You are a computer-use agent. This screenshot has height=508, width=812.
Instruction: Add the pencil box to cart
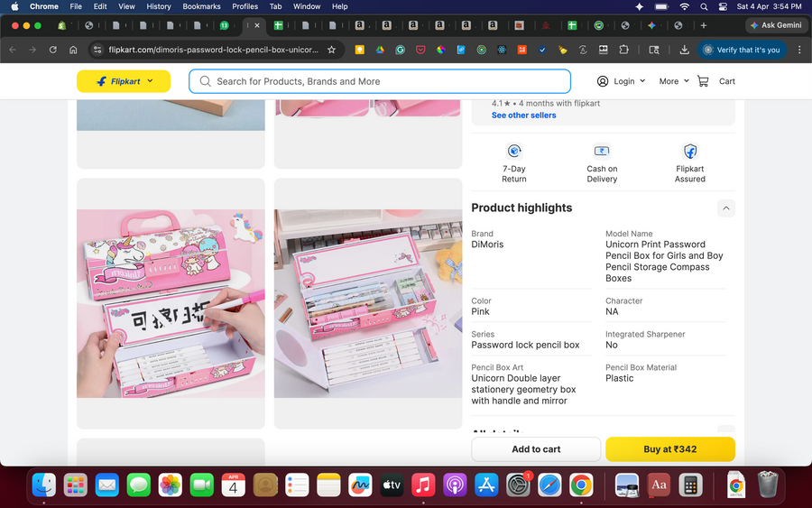(x=536, y=449)
